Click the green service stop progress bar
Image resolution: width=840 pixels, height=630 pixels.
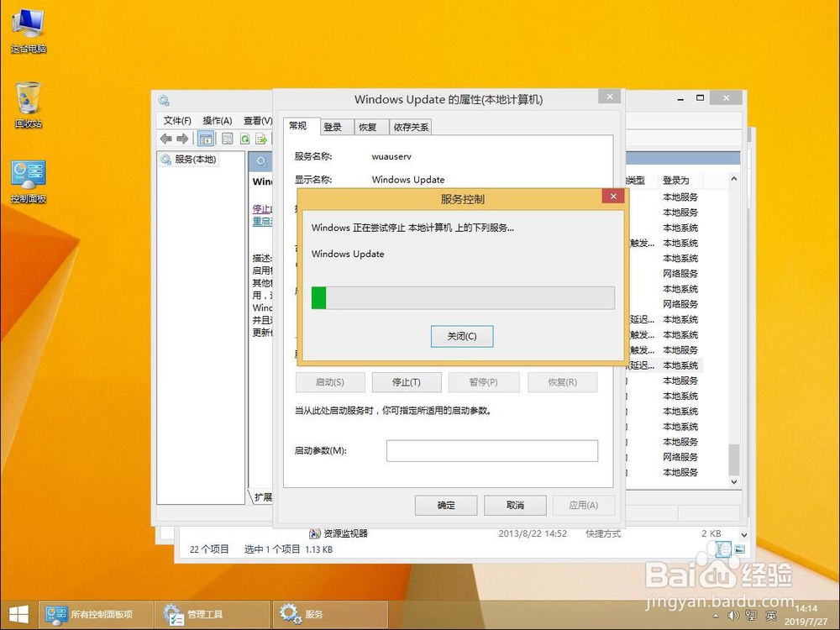click(463, 298)
